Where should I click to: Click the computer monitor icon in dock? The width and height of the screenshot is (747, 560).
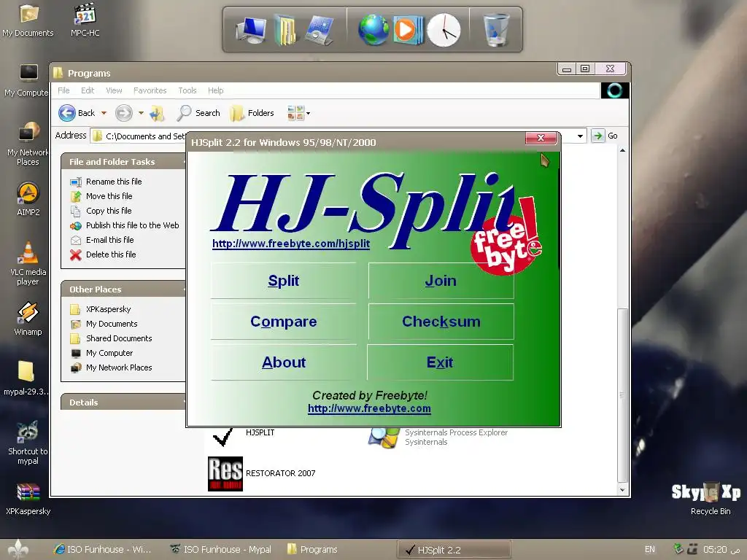click(x=252, y=30)
